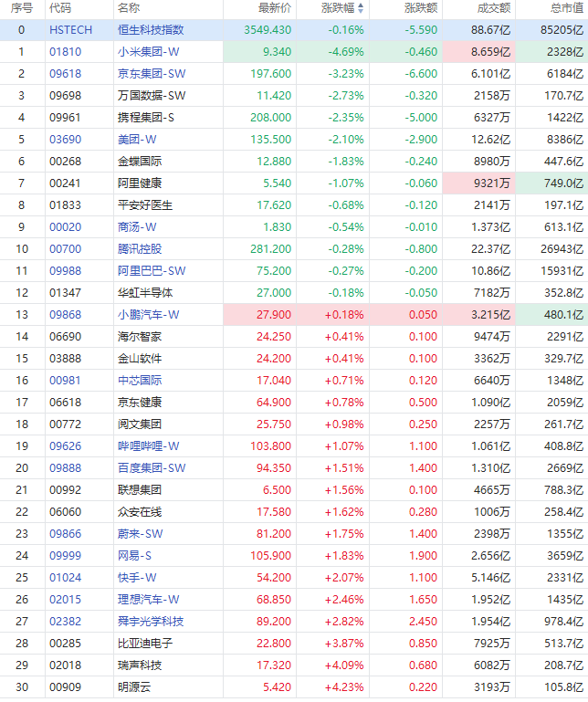Sort by the 涨跌幅 column header

[338, 8]
